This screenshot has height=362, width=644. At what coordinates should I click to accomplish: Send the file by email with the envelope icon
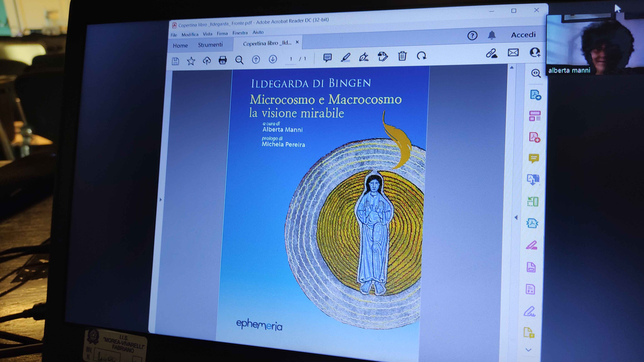(513, 52)
